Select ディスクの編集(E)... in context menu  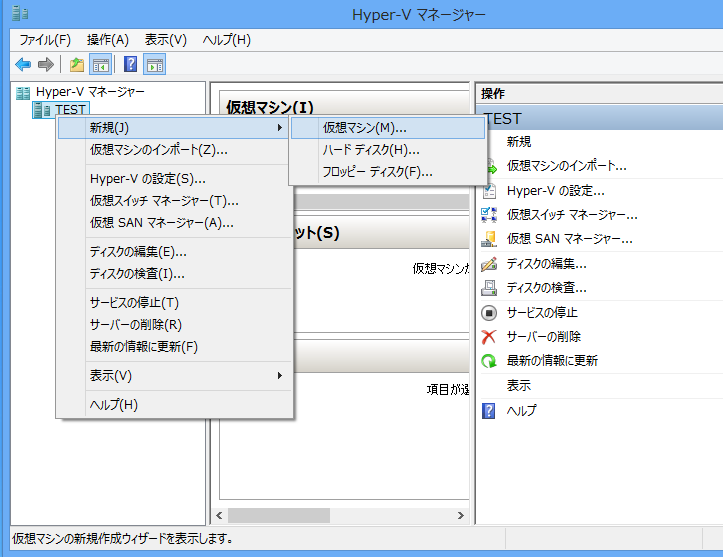pos(174,252)
